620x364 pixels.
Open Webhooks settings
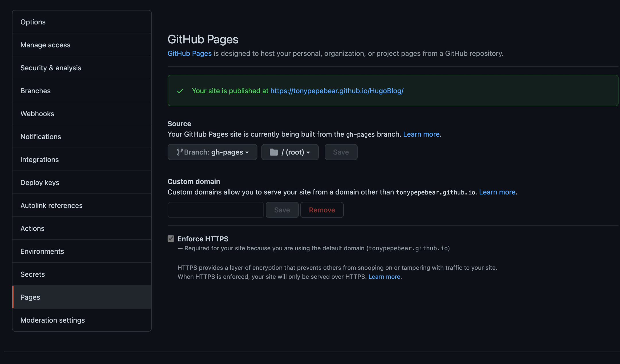[82, 114]
